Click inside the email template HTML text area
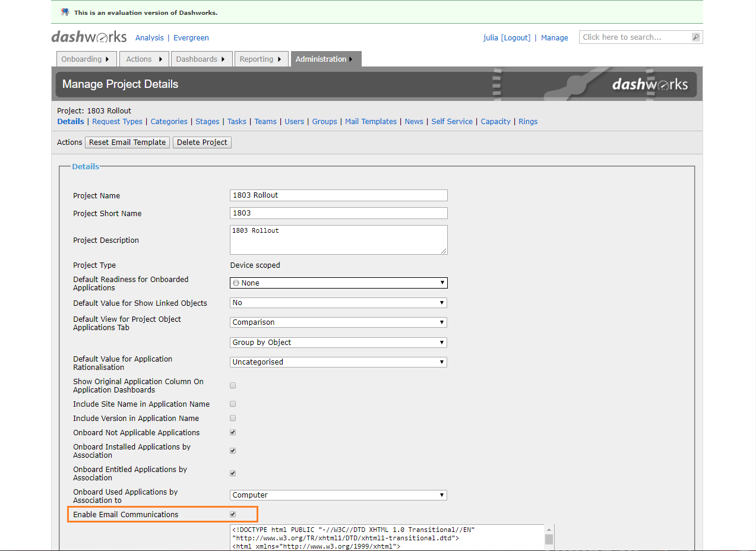756x551 pixels. [x=387, y=537]
